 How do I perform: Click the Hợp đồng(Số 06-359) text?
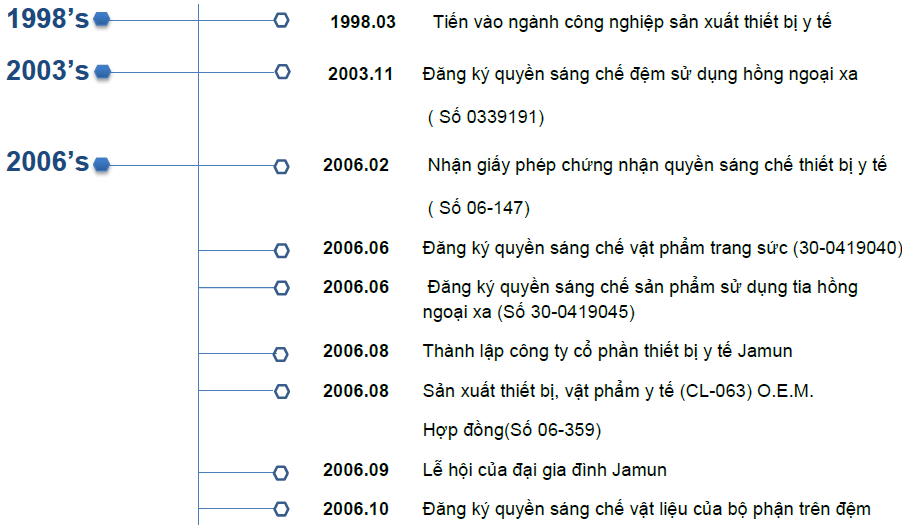(x=511, y=430)
